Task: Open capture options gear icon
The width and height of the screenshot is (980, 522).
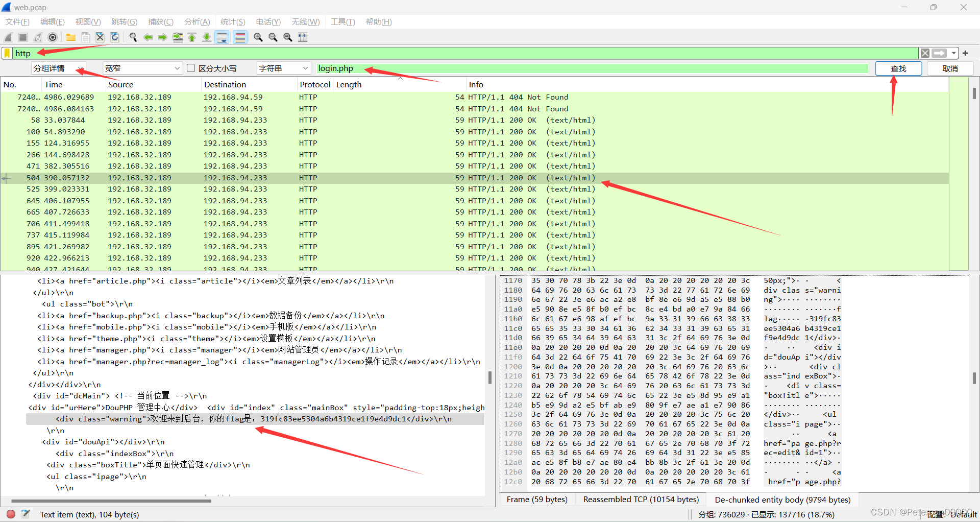Action: tap(53, 37)
